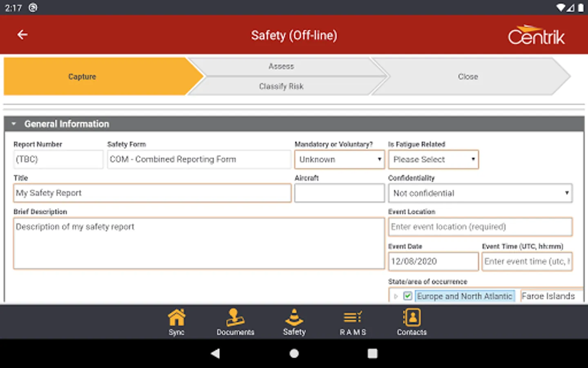
Task: Click the Safety Form field
Action: tap(199, 159)
